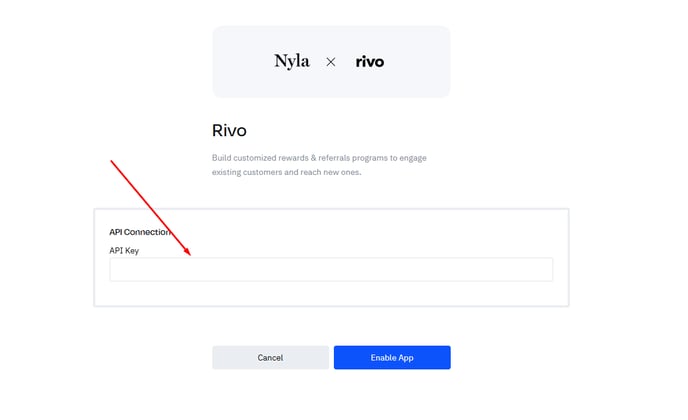Click the × symbol between the logos
This screenshot has width=688, height=420.
click(x=331, y=62)
